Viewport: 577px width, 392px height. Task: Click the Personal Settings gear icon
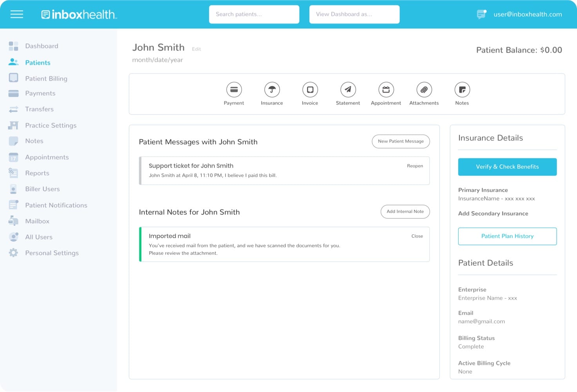coord(13,253)
